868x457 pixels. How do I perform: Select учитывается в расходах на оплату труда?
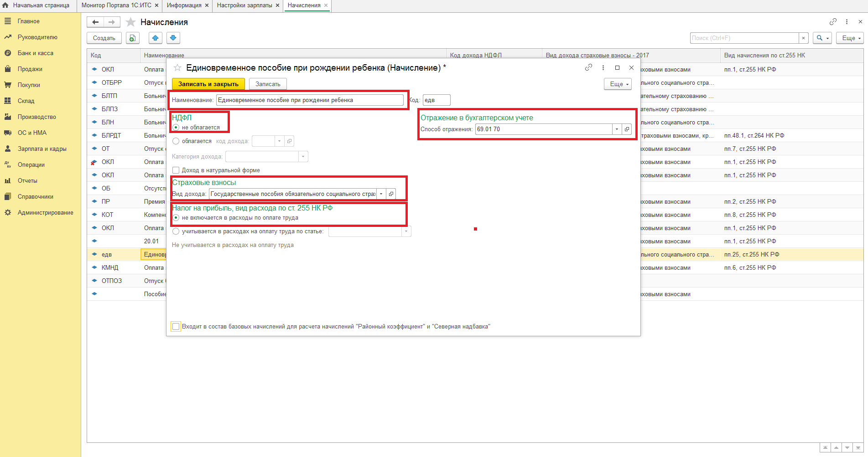(x=176, y=231)
